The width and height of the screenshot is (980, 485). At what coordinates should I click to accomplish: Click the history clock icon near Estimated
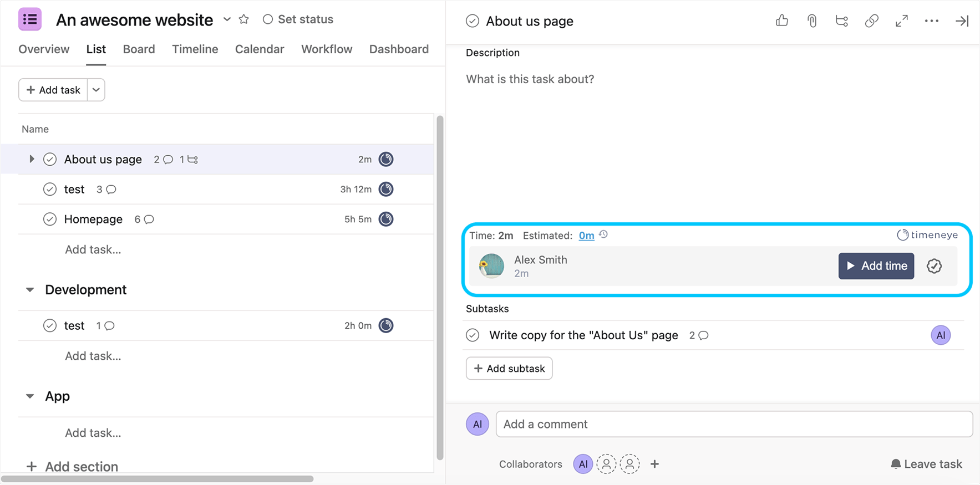click(603, 234)
